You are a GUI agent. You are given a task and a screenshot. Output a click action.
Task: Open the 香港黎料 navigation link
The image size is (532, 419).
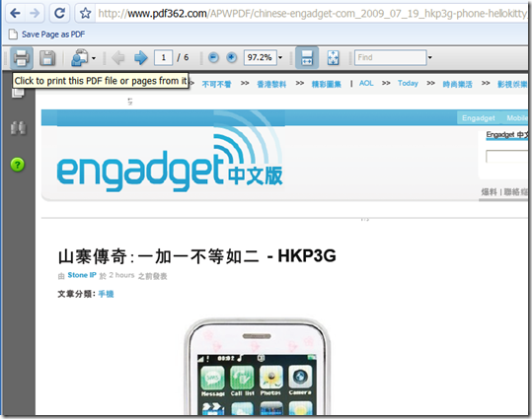click(271, 84)
